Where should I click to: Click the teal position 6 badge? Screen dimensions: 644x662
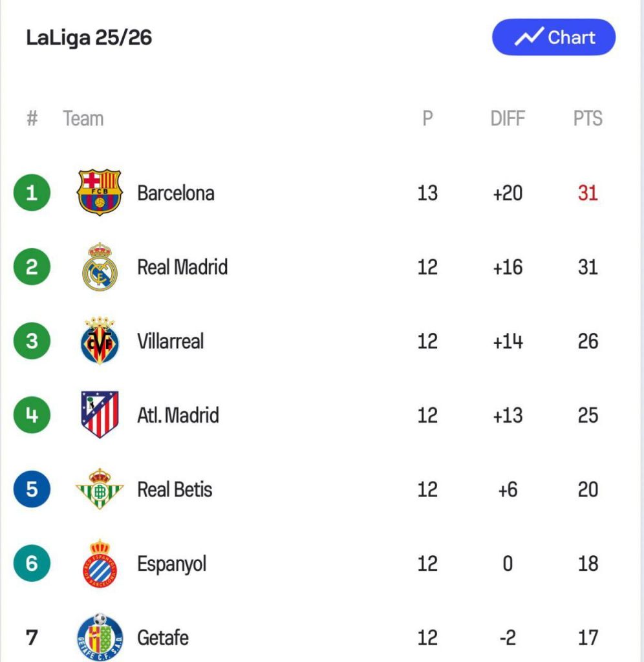pyautogui.click(x=31, y=563)
